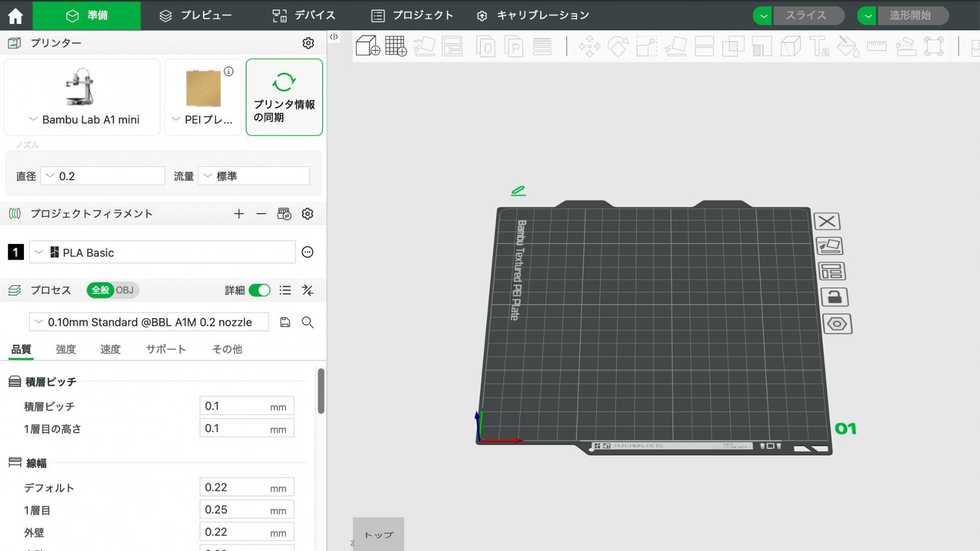The width and height of the screenshot is (980, 551).
Task: Arrange all objects toolbar icon
Action: coord(452,46)
